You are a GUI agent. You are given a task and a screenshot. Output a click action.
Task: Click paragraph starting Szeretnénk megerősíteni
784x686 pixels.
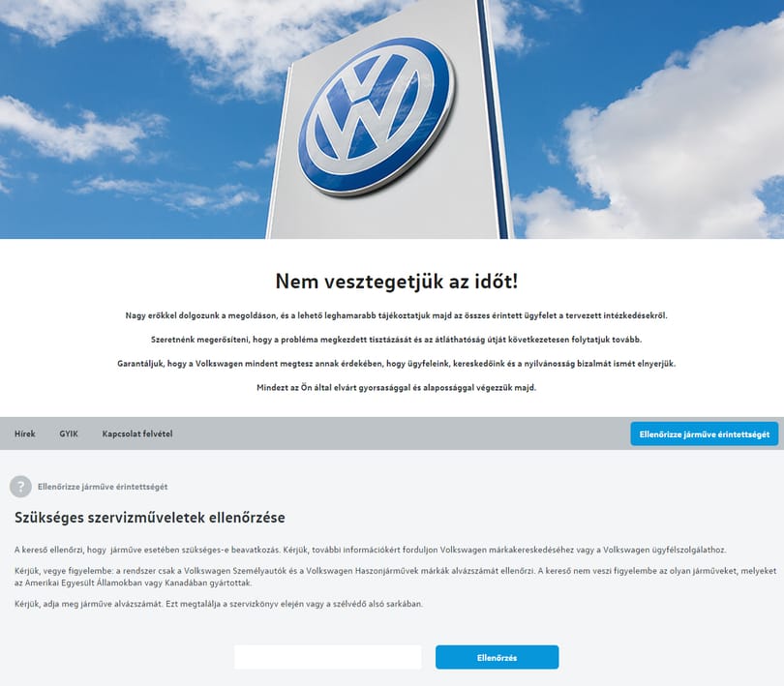pos(397,340)
